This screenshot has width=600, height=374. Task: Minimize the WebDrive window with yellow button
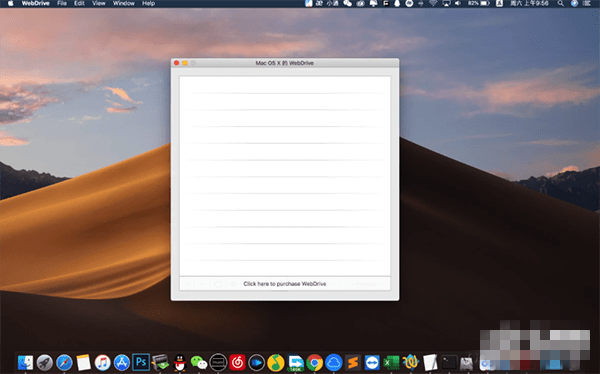[x=185, y=63]
